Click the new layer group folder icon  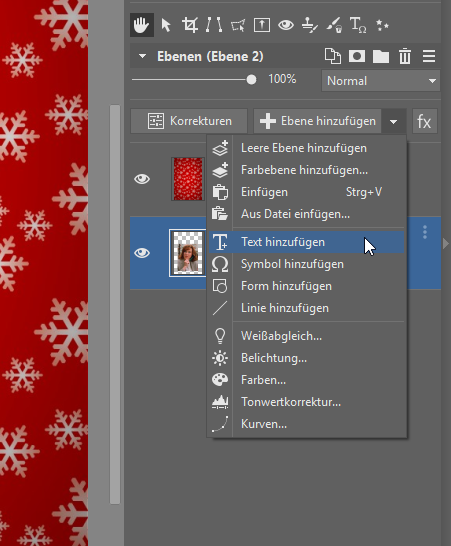click(381, 56)
